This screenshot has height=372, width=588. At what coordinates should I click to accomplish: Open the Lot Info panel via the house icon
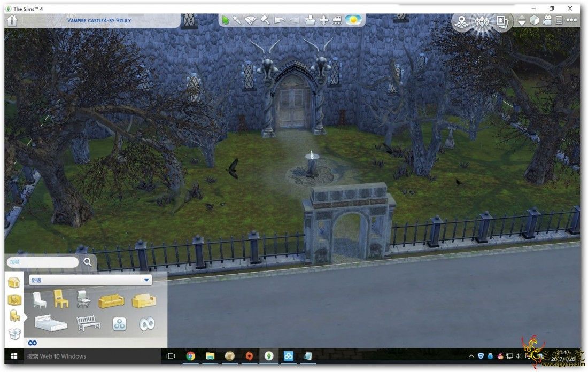coord(12,20)
